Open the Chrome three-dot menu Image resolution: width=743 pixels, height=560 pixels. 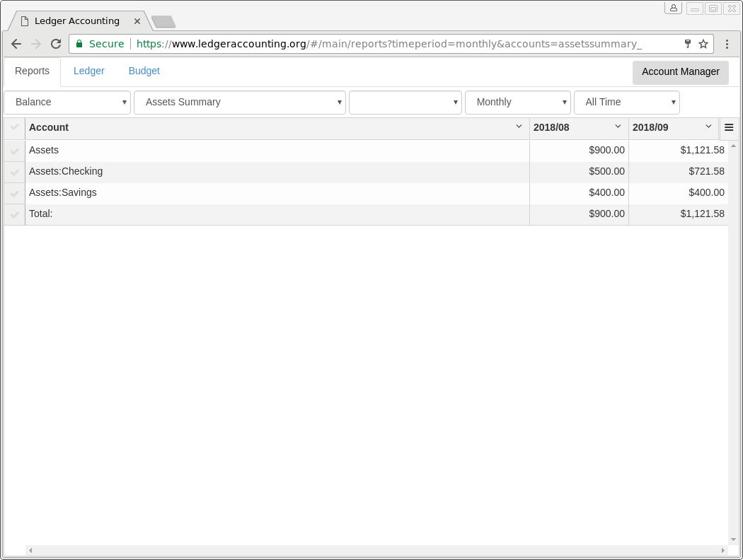727,44
